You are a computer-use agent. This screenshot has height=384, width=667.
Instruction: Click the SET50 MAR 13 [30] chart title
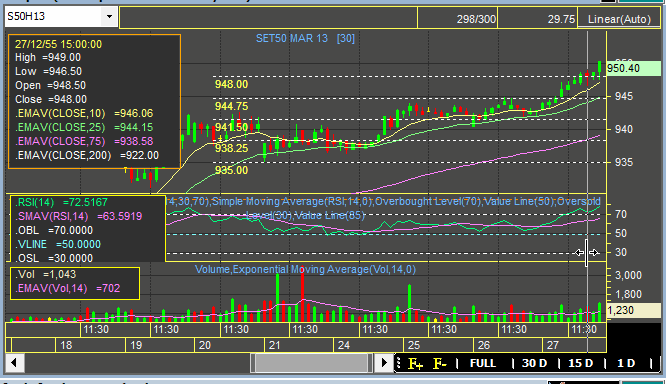(305, 39)
